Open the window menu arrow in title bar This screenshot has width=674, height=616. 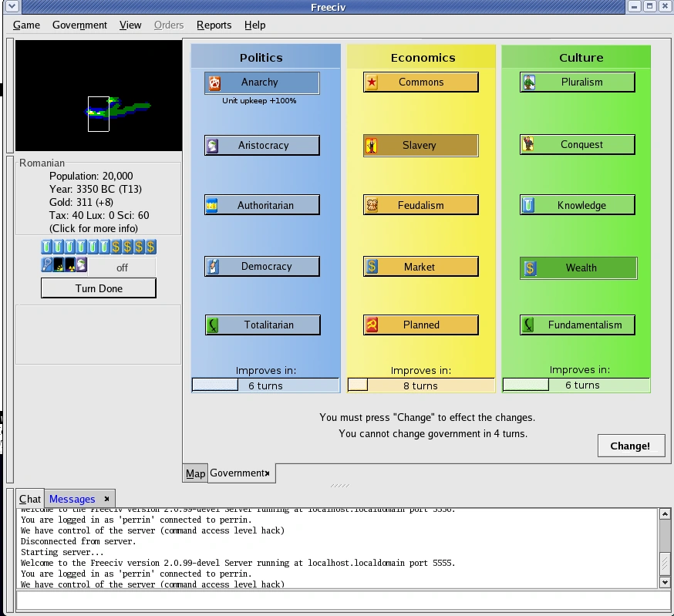pos(12,6)
